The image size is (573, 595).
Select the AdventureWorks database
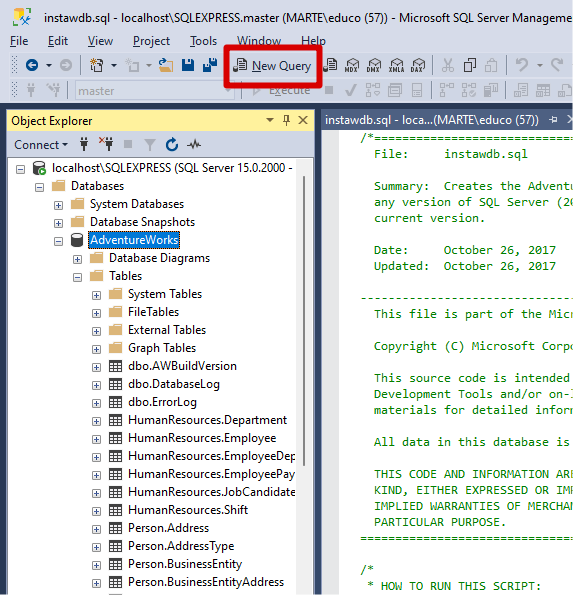click(x=134, y=240)
